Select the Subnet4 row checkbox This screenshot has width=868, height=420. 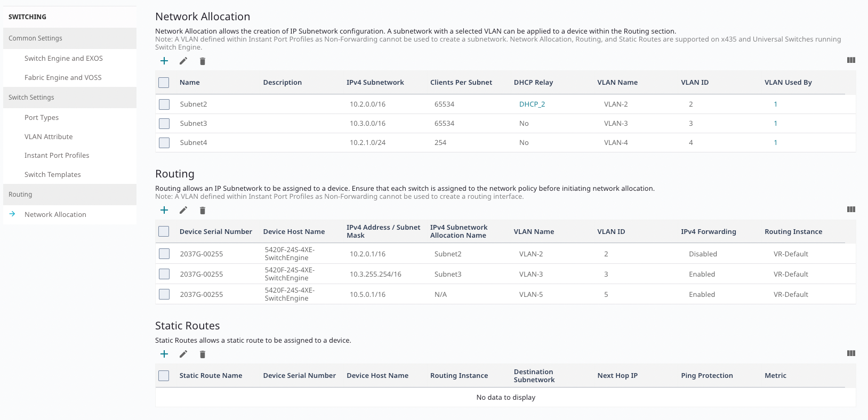(164, 143)
